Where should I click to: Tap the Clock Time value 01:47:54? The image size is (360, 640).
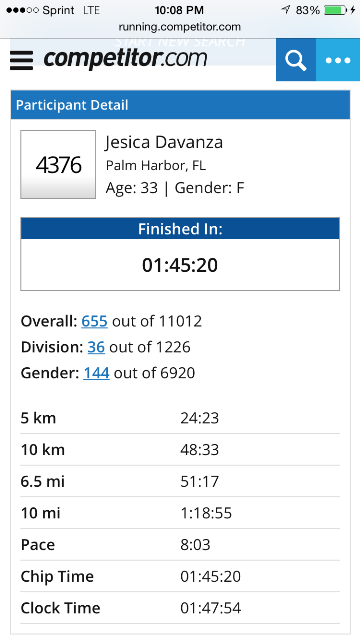[x=211, y=608]
